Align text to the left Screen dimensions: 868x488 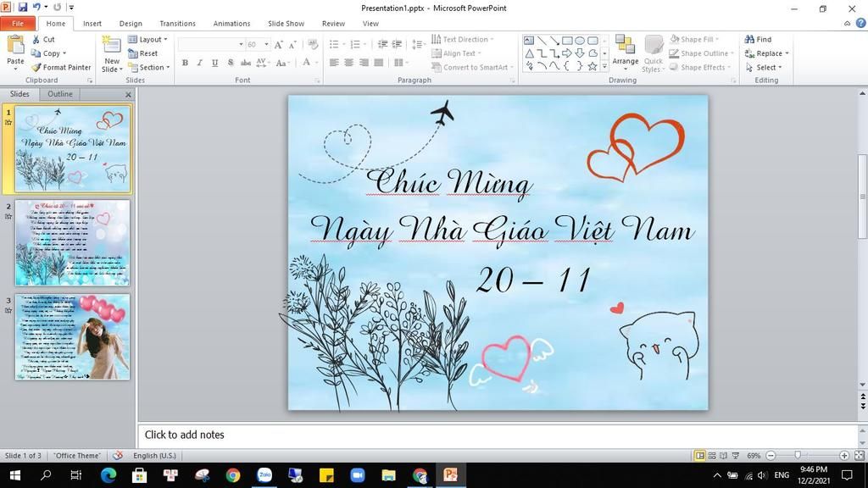coord(334,63)
